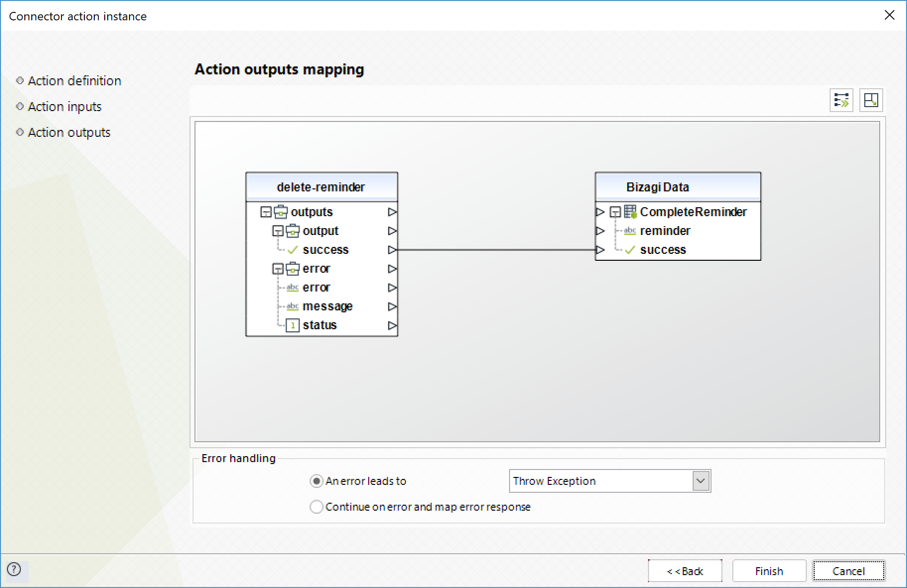Screen dimensions: 907x588
Task: Click the abc icon next to error attribute
Action: (x=293, y=287)
